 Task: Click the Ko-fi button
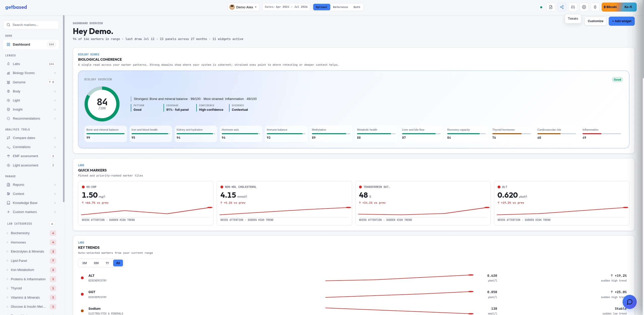[628, 7]
